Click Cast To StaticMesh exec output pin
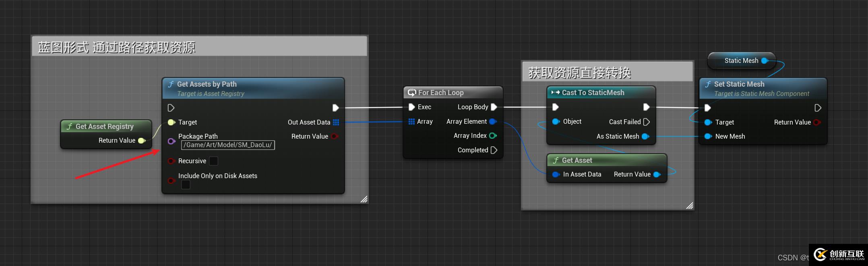The height and width of the screenshot is (266, 868). click(x=646, y=107)
